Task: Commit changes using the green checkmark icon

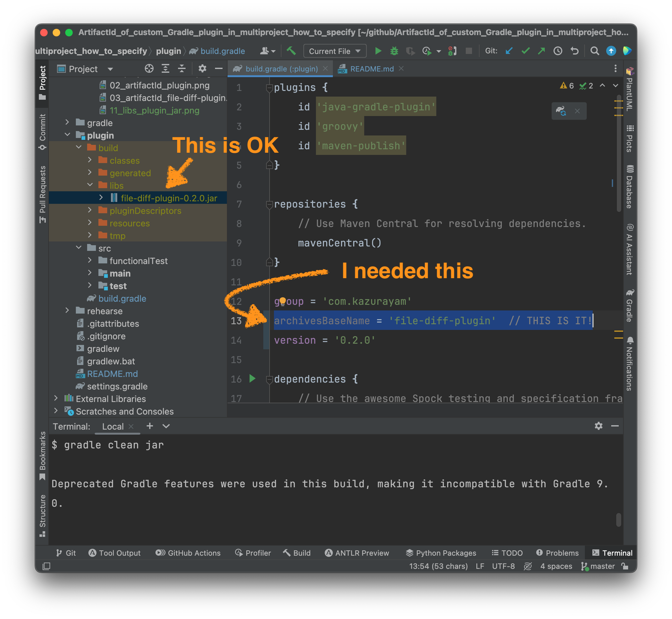Action: point(526,51)
